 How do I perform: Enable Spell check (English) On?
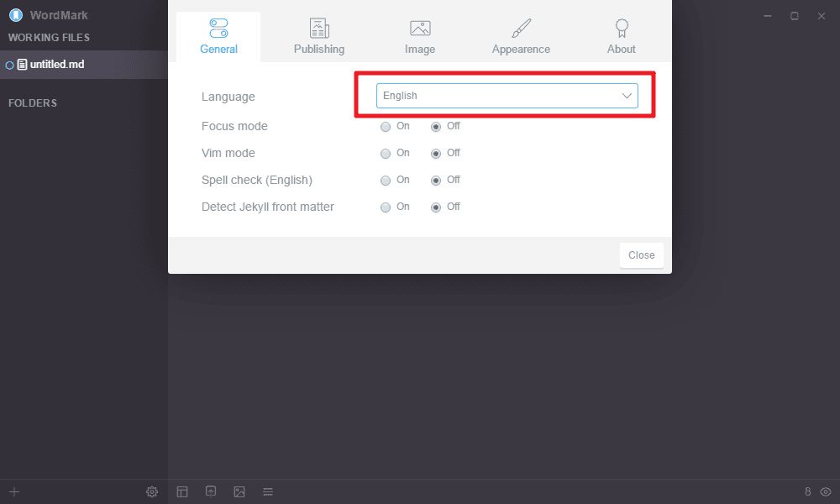point(386,181)
